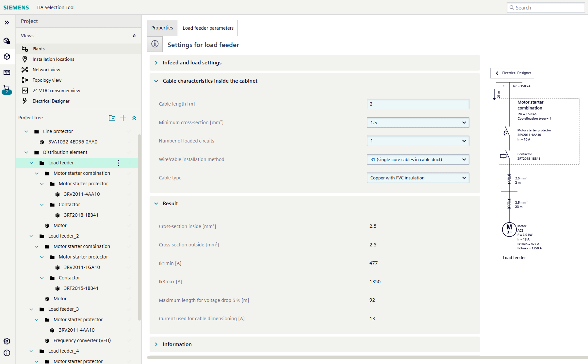Open the info icon at sidebar bottom
Screen dimensions: 588x364
point(7,353)
